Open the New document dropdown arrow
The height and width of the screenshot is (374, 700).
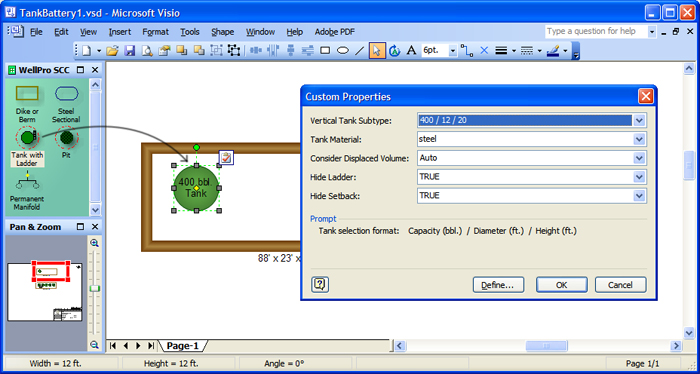[98, 51]
